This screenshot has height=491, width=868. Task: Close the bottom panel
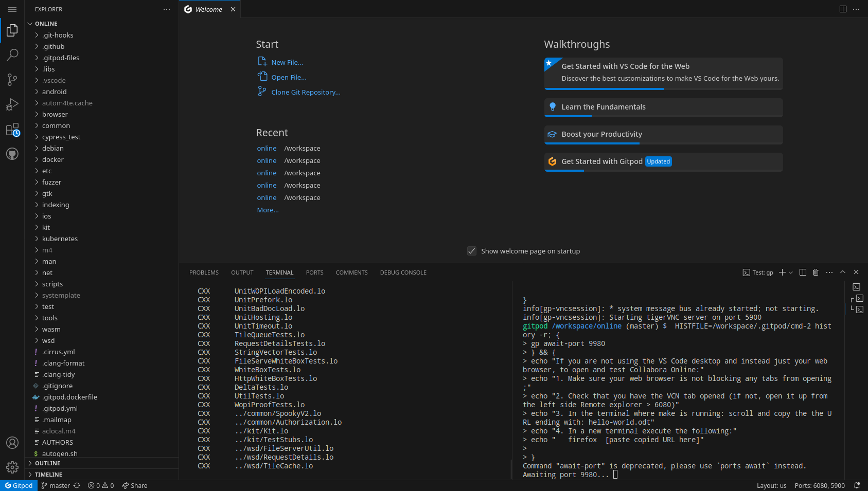(x=856, y=272)
